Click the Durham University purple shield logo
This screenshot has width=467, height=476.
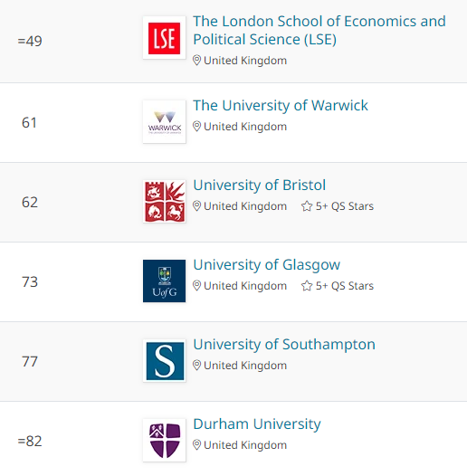pyautogui.click(x=165, y=440)
